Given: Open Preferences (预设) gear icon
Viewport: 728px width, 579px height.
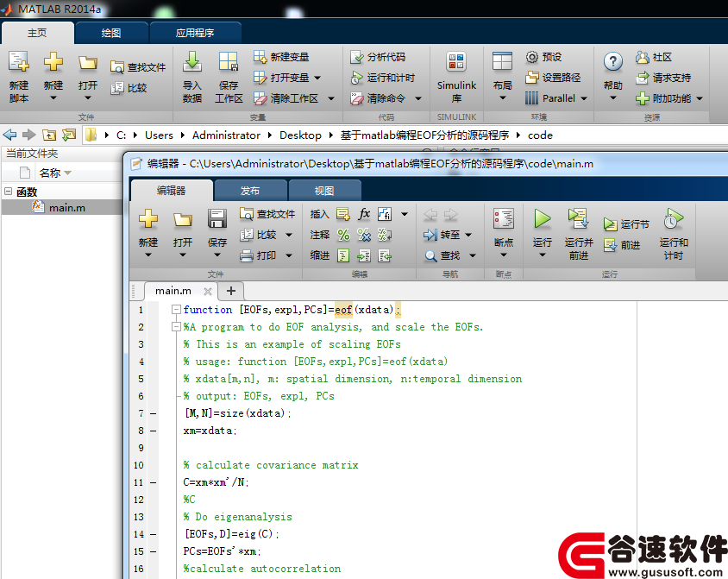Looking at the screenshot, I should pyautogui.click(x=531, y=57).
